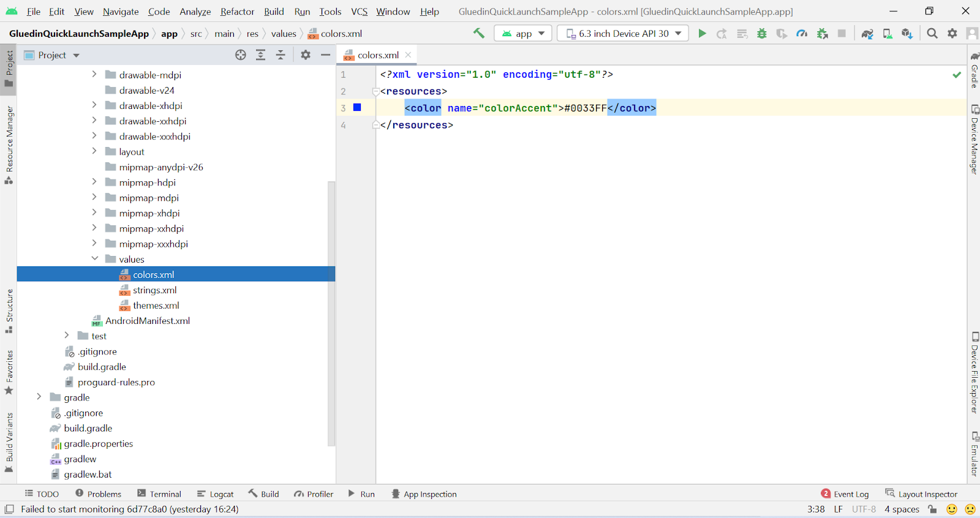
Task: Click the account avatar icon in toolbar
Action: pyautogui.click(x=972, y=34)
